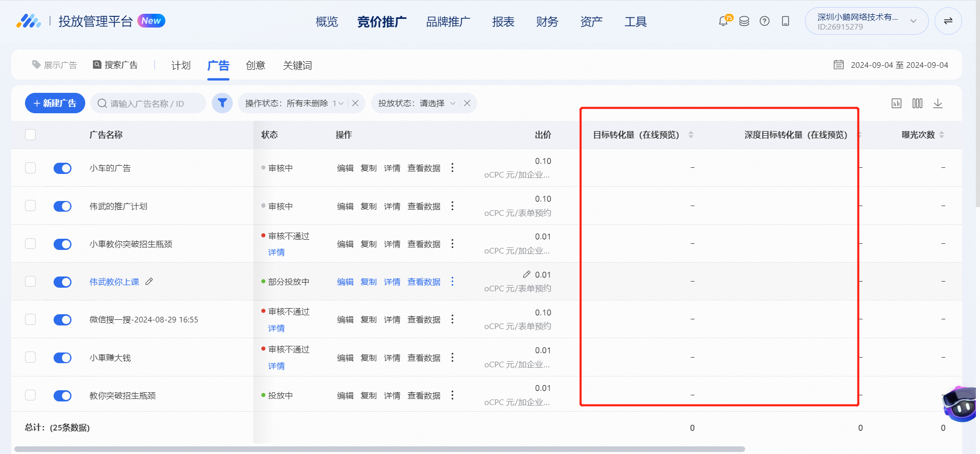Open more menu for 伟武的推广计划 row
This screenshot has width=980, height=454.
tap(452, 206)
